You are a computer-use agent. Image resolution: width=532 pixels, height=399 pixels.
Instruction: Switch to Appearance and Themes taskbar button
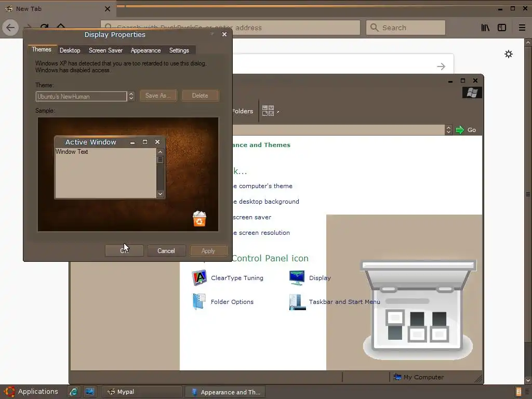click(x=225, y=392)
